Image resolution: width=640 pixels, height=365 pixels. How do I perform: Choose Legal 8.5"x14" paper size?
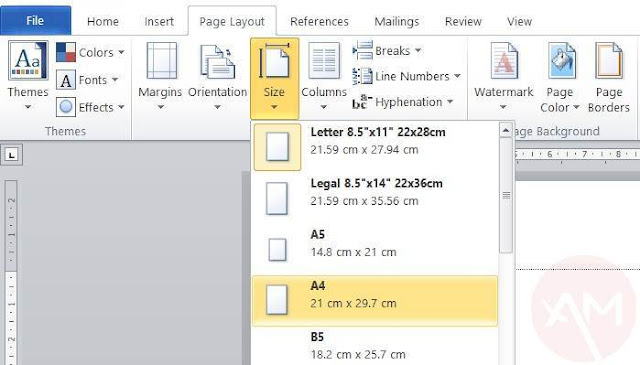[376, 198]
